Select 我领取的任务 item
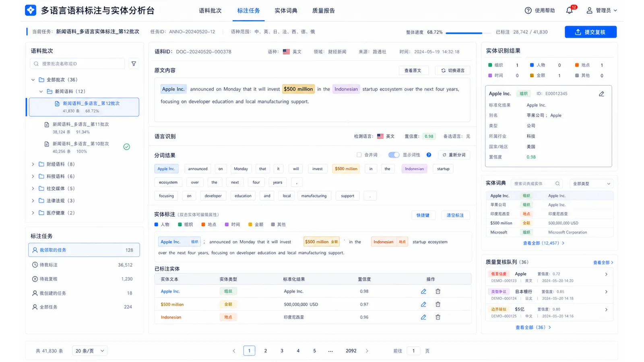 [x=84, y=250]
